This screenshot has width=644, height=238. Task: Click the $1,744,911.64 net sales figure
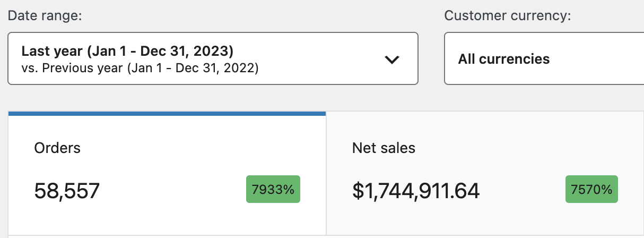pos(416,190)
